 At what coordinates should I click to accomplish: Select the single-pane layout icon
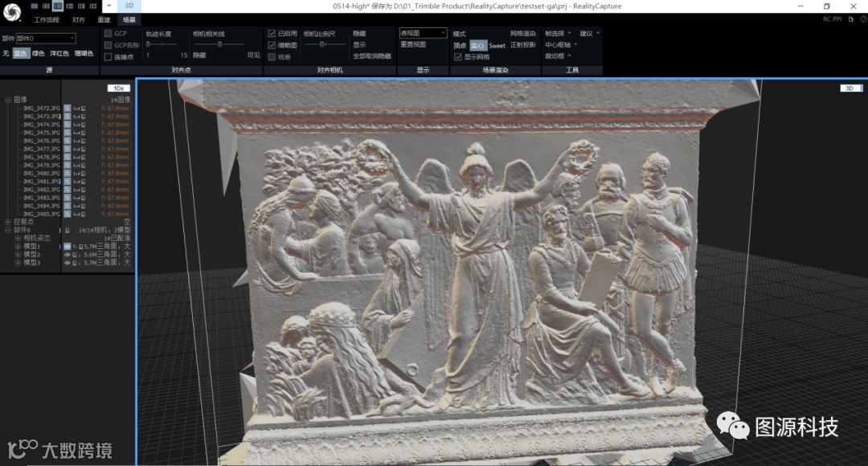point(35,6)
